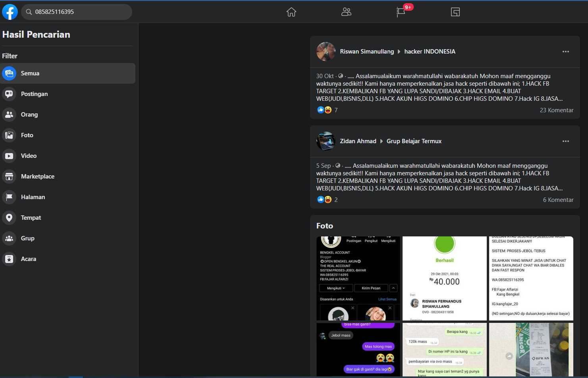Open the BENGKEL ACCOUNT profile photo thumbnail
This screenshot has width=588, height=378.
358,278
